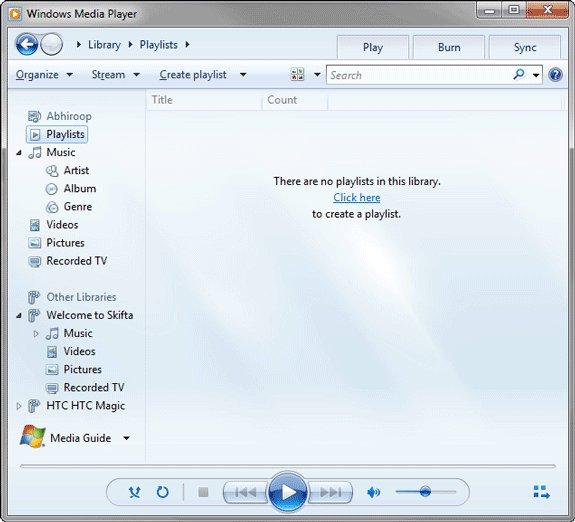Switch to the Play tab
The height and width of the screenshot is (522, 575).
[x=373, y=47]
